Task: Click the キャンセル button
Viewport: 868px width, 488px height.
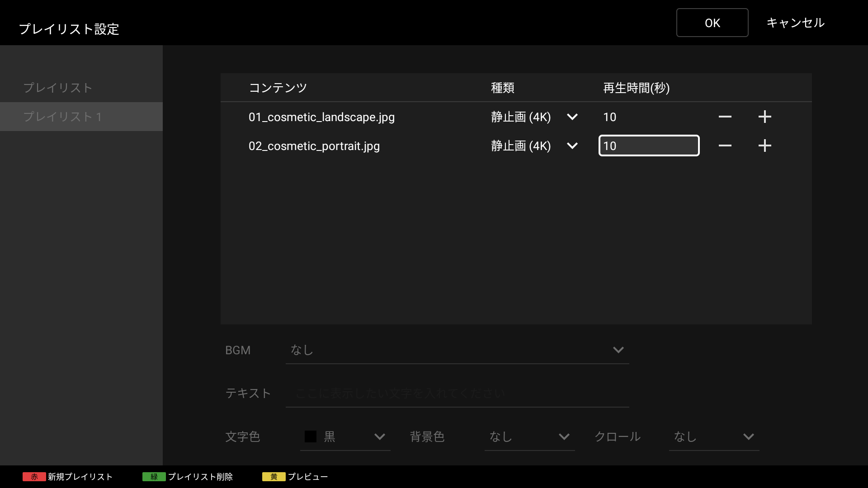Action: click(x=795, y=23)
